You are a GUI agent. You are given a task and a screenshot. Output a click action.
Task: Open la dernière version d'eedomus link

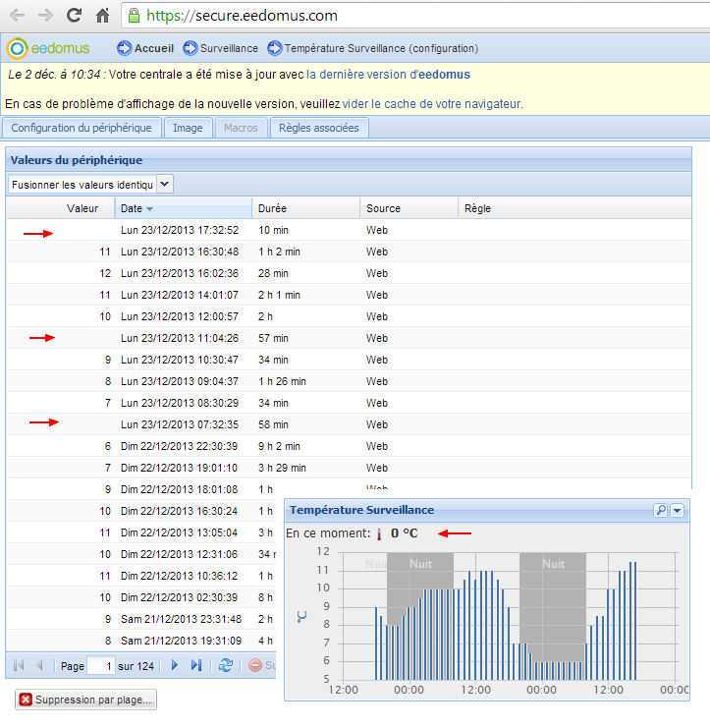click(388, 75)
